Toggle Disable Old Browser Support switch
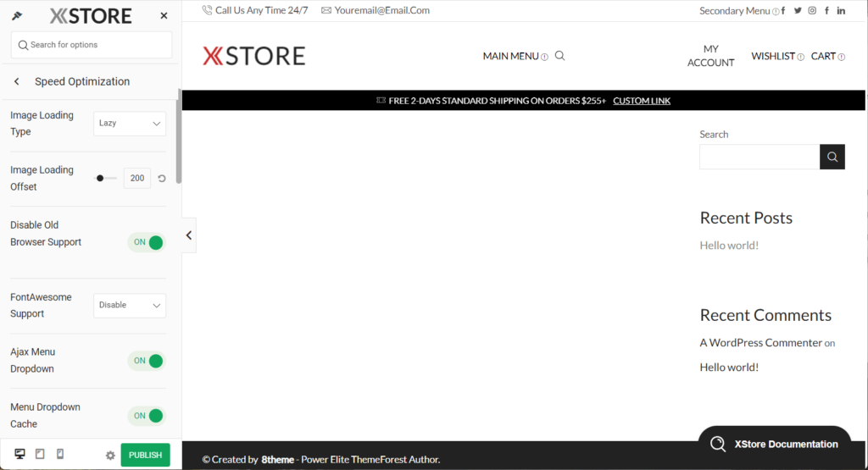 tap(147, 242)
